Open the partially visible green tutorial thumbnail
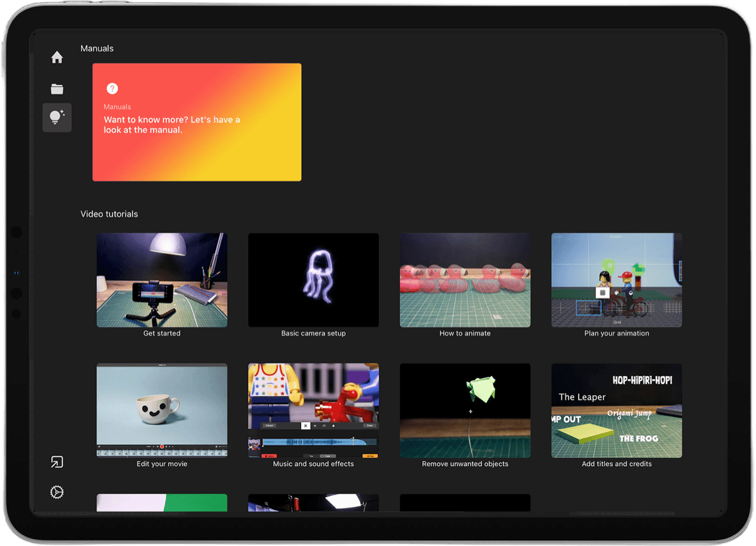 (161, 504)
